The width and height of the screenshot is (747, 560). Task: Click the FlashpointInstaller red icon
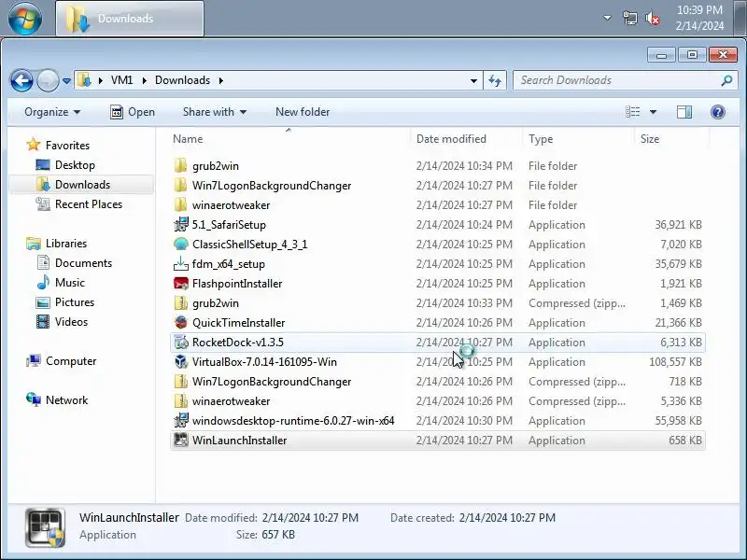180,284
